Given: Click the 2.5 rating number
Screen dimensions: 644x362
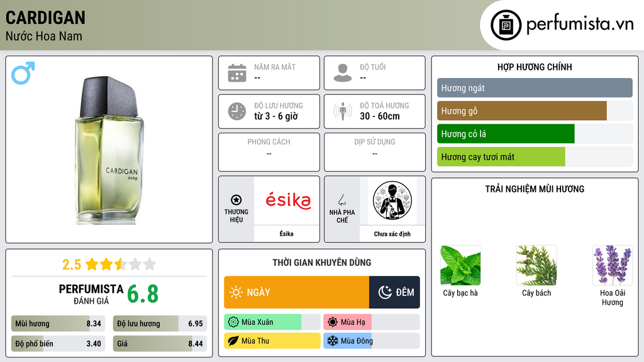Looking at the screenshot, I should pyautogui.click(x=72, y=265).
